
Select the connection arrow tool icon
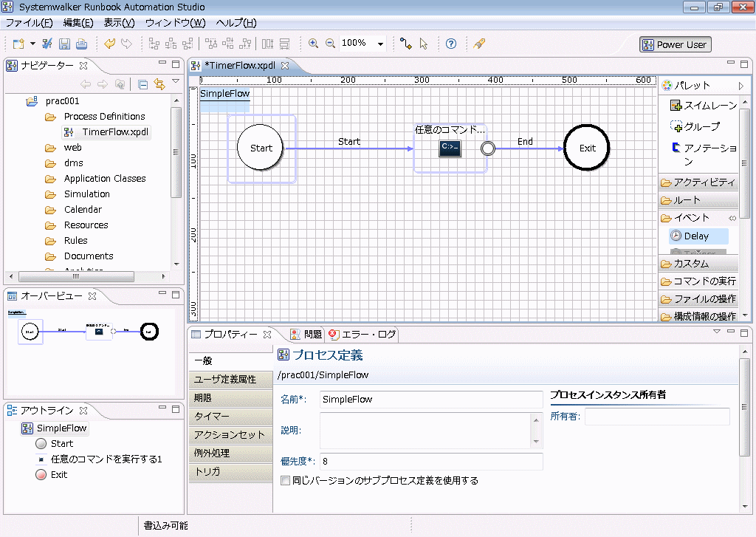tap(406, 44)
